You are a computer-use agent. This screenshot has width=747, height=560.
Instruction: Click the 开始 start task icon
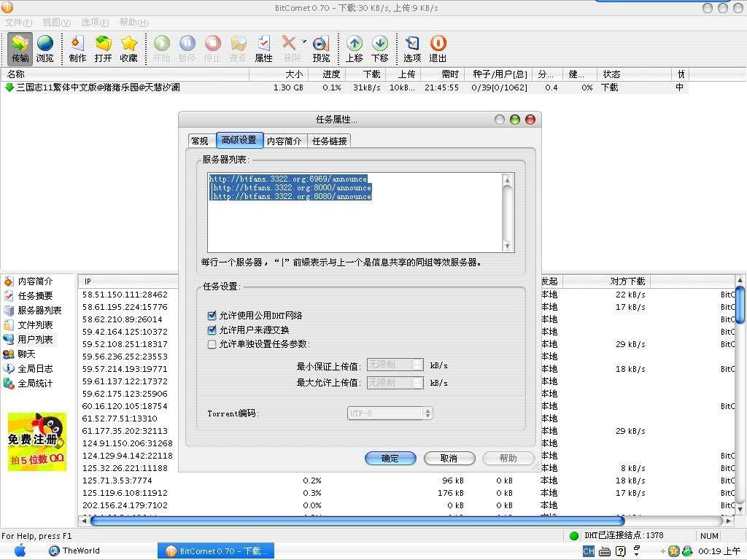pos(161,49)
